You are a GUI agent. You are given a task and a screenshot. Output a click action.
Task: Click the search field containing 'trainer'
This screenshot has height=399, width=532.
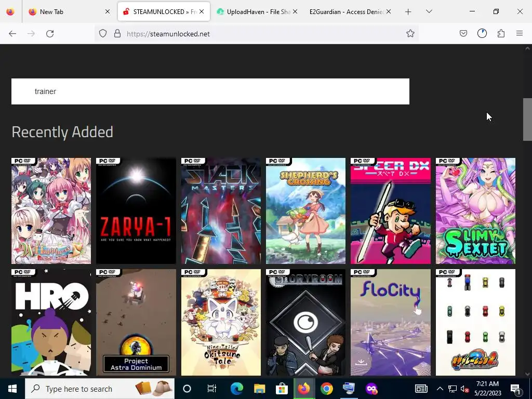210,91
